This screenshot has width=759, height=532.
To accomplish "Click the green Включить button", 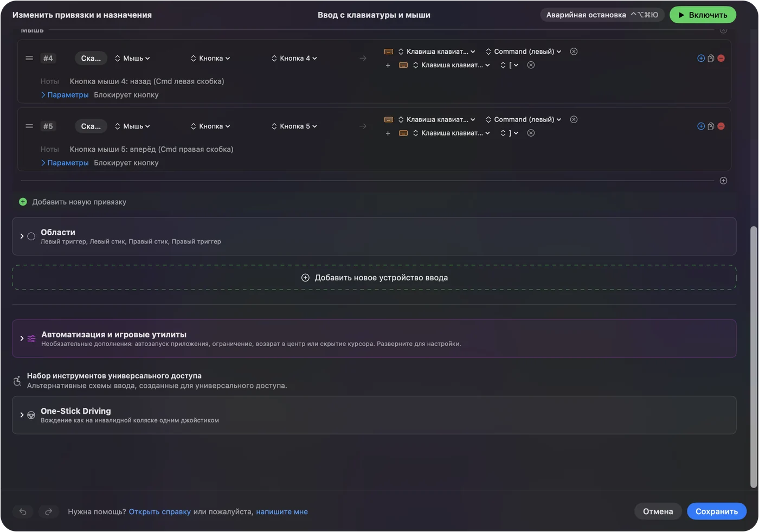I will 703,15.
